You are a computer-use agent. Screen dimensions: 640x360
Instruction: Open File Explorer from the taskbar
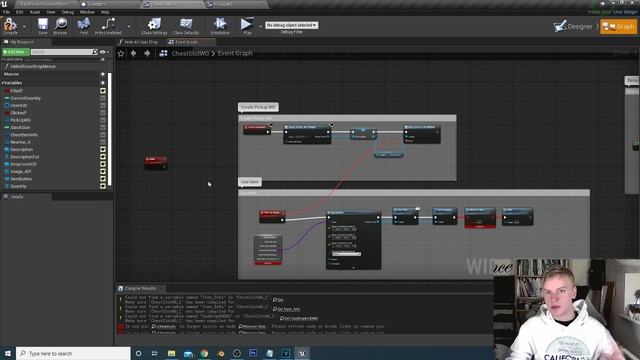171,353
